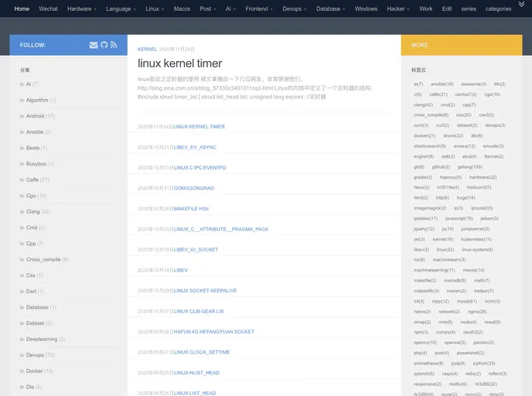Click folder icon beside Android category

pos(22,116)
